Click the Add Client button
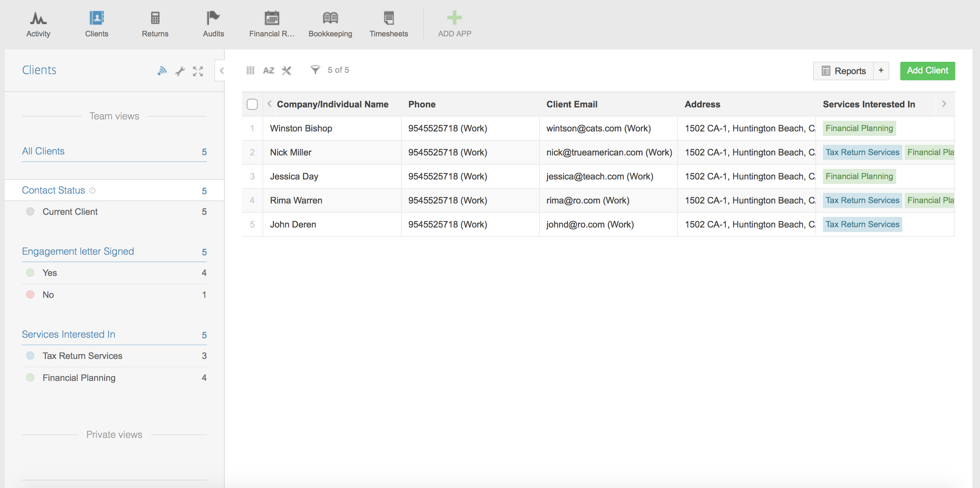980x488 pixels. pos(927,71)
